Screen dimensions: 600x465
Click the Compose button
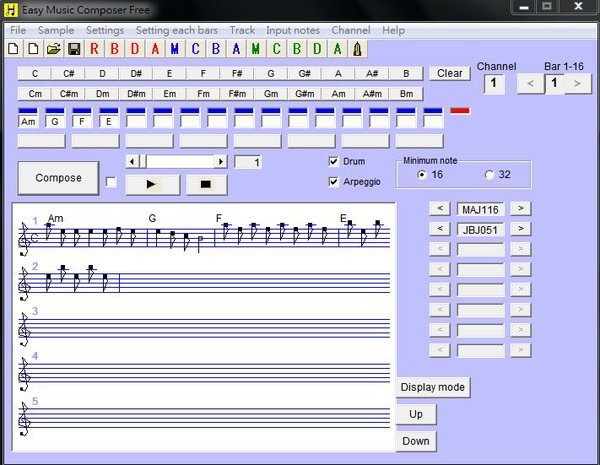click(59, 178)
